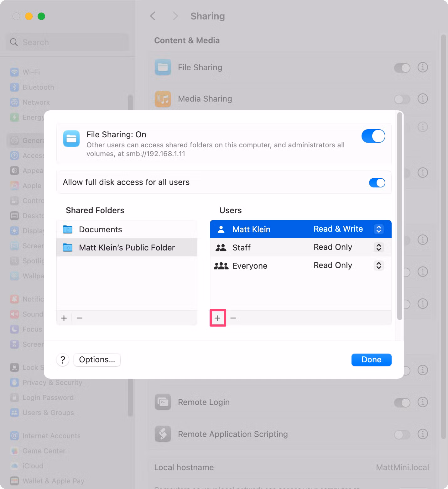The width and height of the screenshot is (448, 489).
Task: Click the Matt Klein Read & Write text
Action: coord(338,229)
